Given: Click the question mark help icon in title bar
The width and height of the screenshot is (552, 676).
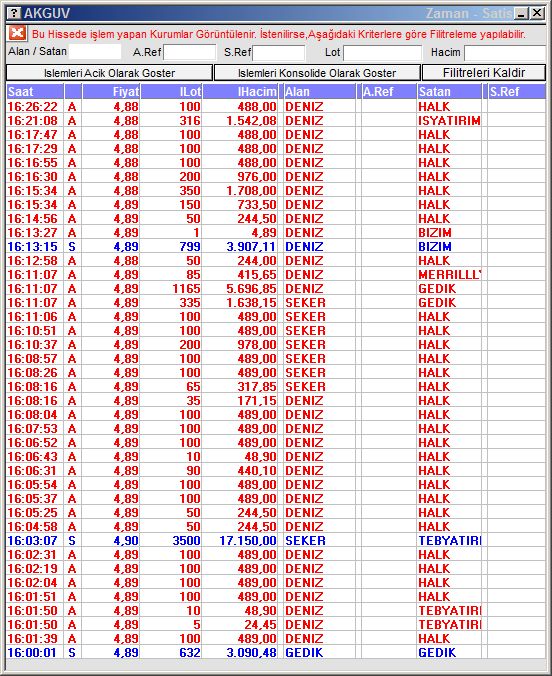Looking at the screenshot, I should click(x=14, y=13).
